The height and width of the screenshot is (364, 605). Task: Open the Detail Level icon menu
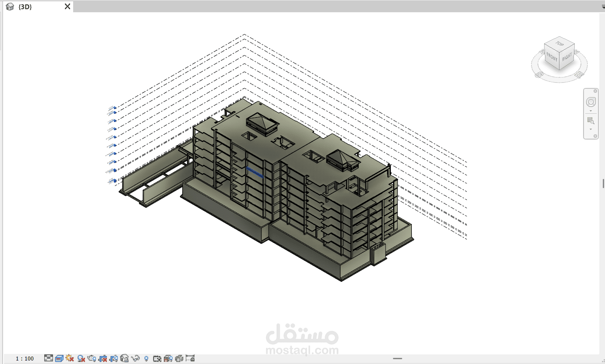(49, 358)
